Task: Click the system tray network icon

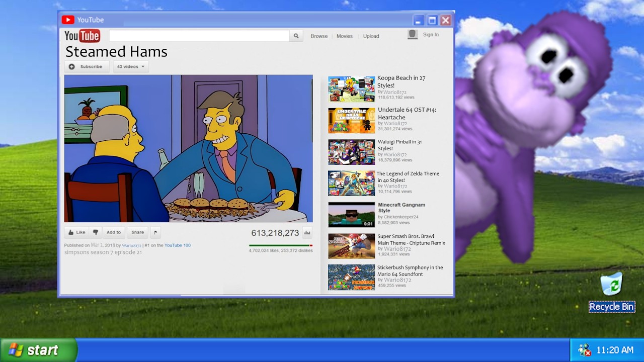Action: pos(584,350)
